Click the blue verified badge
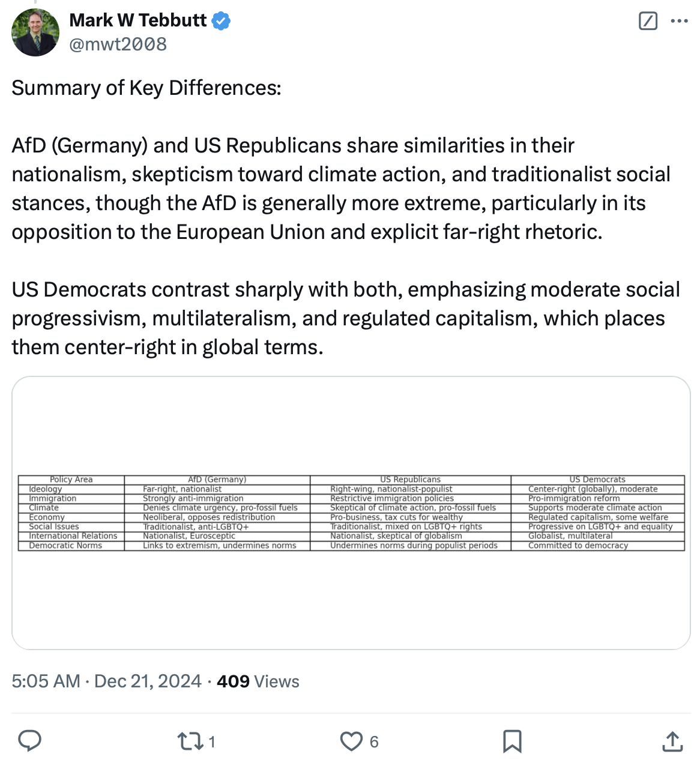 [x=222, y=21]
